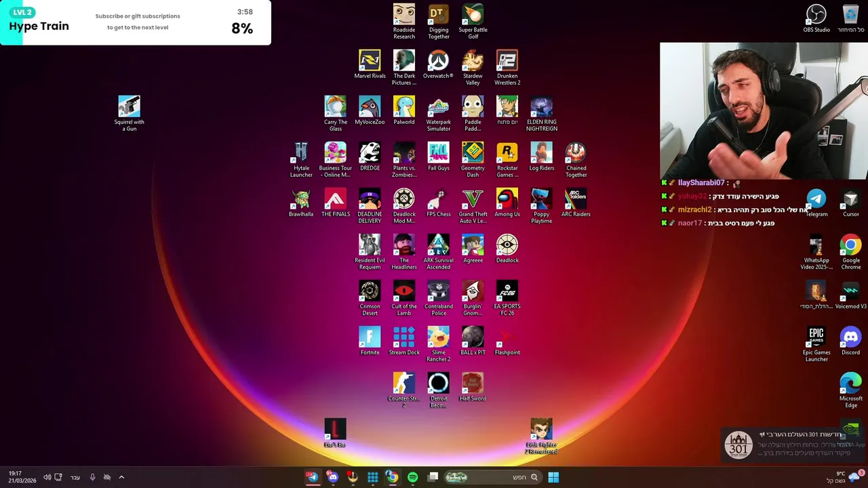The height and width of the screenshot is (488, 868).
Task: Open the Half Sword icon
Action: click(473, 386)
